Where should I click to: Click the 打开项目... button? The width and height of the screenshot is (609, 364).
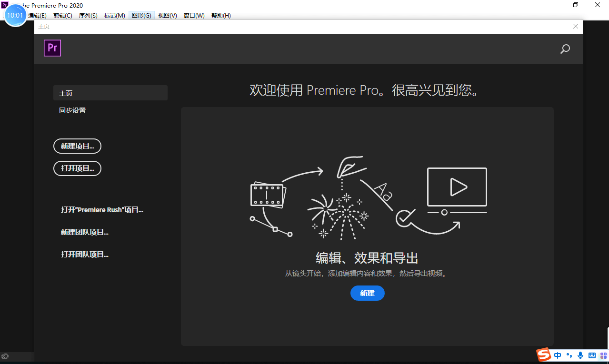(x=77, y=168)
